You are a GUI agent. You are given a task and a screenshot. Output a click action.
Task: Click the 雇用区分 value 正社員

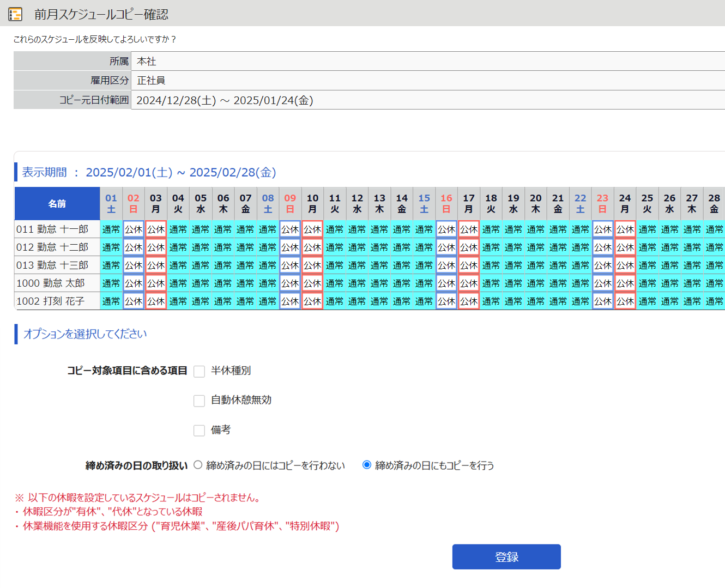click(151, 81)
